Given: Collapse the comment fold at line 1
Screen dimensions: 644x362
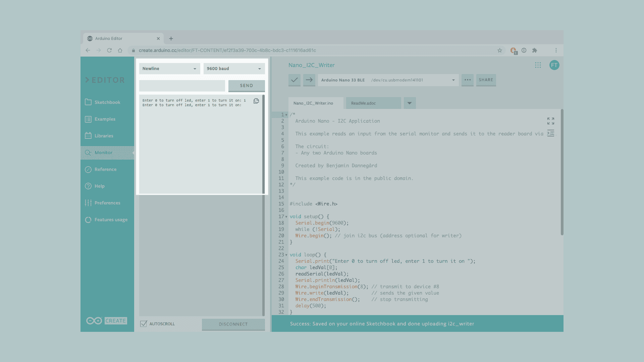Looking at the screenshot, I should 286,115.
